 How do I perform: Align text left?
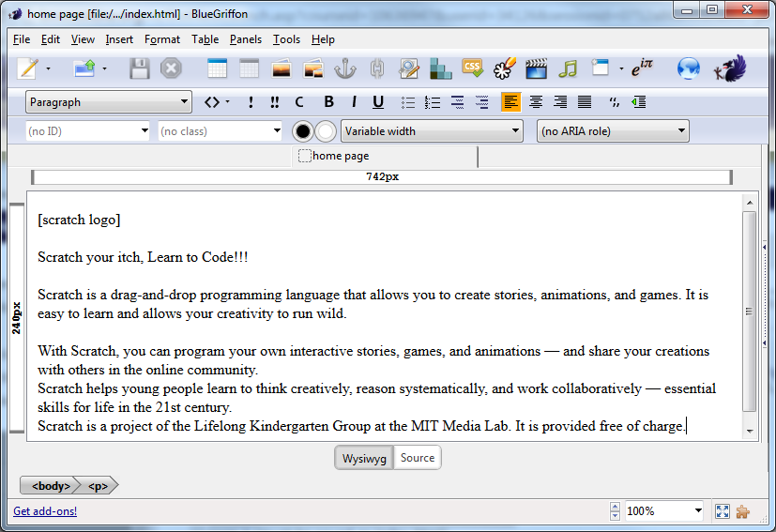(510, 102)
